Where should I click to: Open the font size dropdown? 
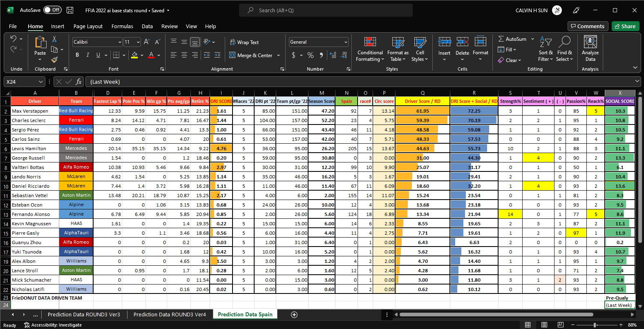point(138,42)
